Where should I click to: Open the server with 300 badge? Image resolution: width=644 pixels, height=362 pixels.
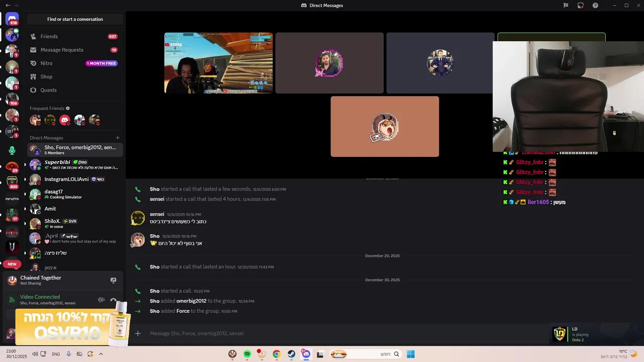12,182
